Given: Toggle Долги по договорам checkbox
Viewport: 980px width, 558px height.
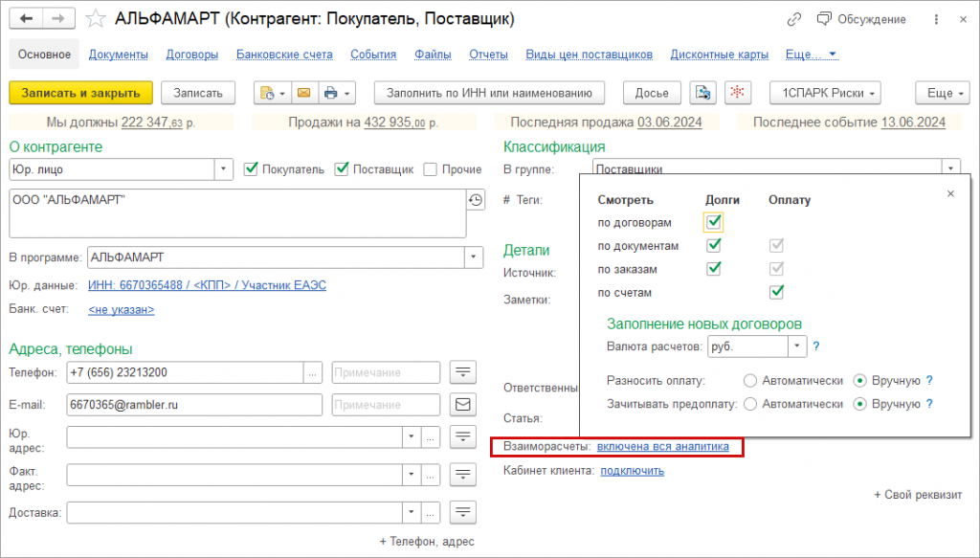Looking at the screenshot, I should pos(713,222).
